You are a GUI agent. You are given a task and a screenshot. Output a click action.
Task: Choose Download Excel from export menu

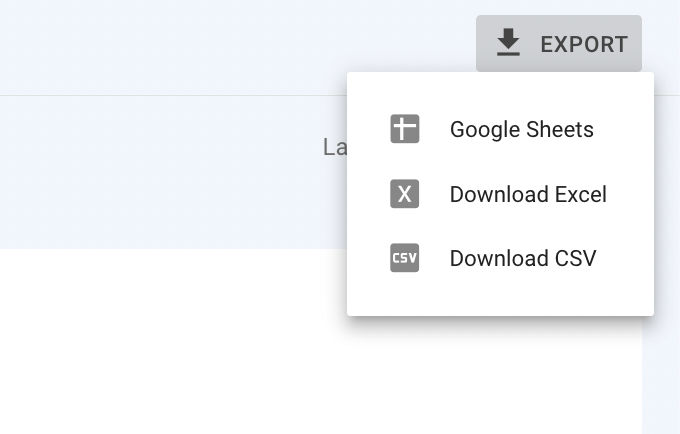(x=500, y=194)
